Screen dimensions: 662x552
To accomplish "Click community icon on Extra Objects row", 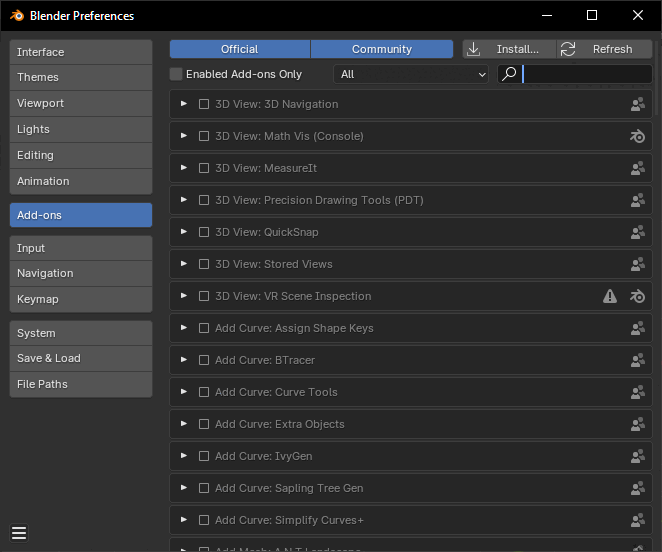I will 638,424.
